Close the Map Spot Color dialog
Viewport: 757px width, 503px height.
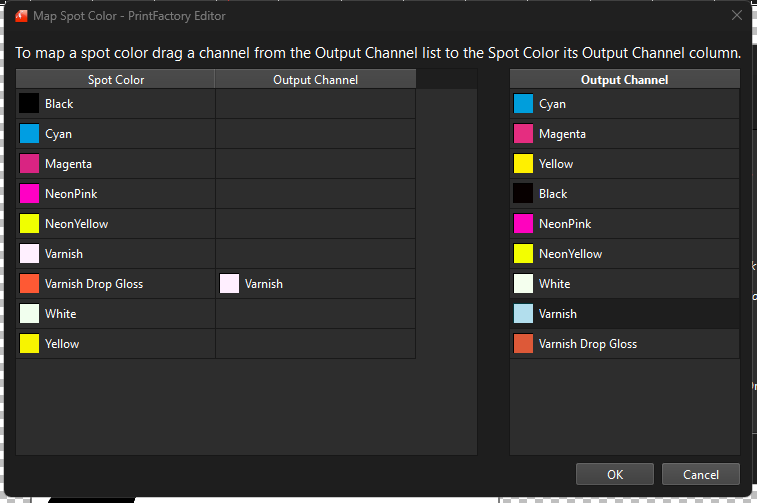737,15
